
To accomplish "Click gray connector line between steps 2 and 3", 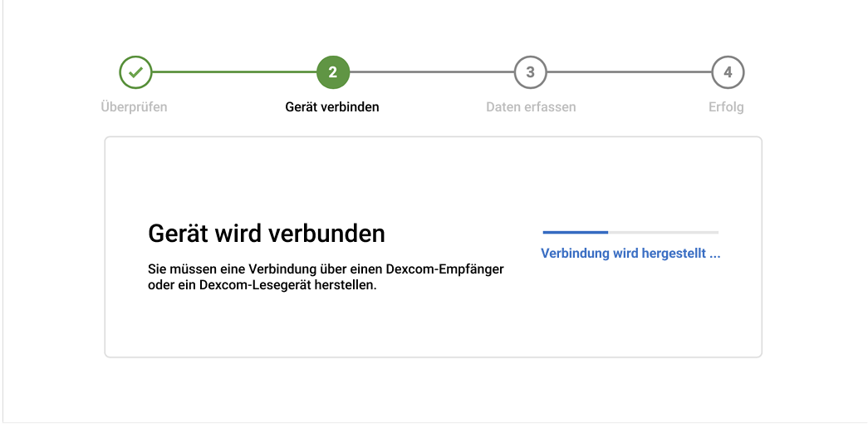I will (x=432, y=72).
